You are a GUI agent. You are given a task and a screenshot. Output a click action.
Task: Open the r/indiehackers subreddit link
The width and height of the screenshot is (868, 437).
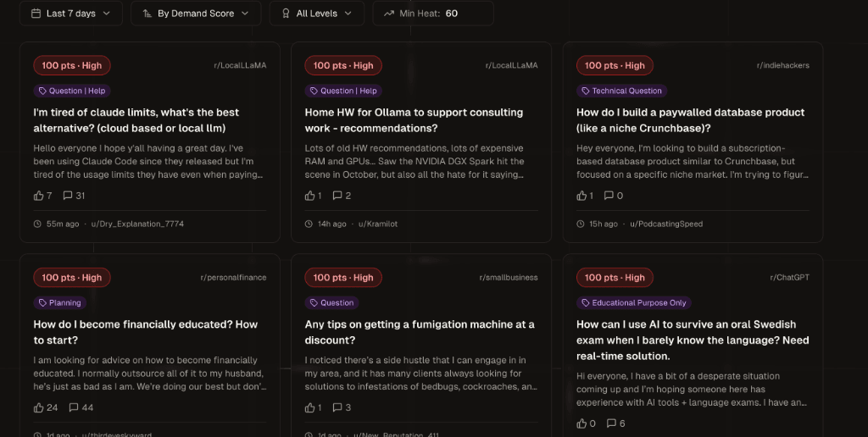(x=782, y=65)
